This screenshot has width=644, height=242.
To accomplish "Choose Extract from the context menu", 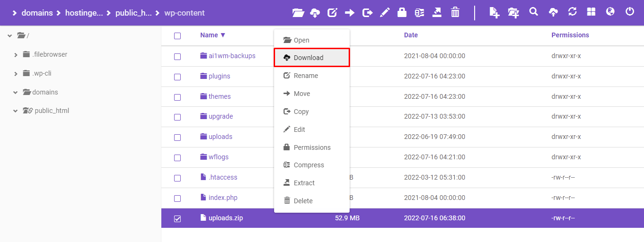I will pyautogui.click(x=312, y=183).
